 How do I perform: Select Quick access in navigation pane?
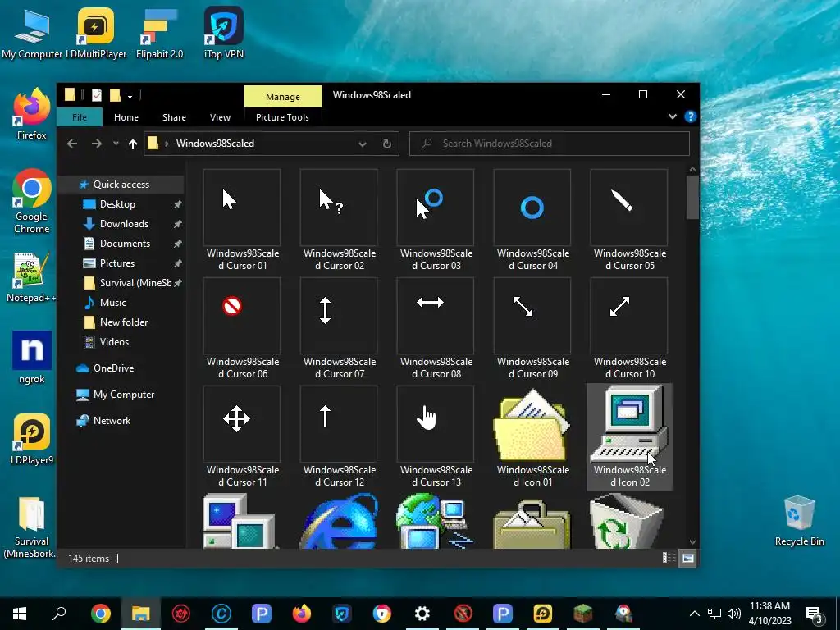click(121, 185)
